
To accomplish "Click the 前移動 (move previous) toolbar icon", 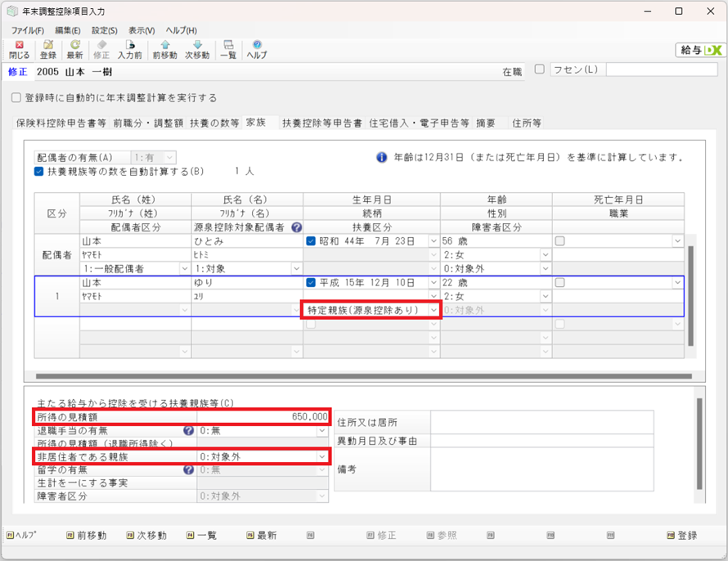I will click(x=165, y=49).
